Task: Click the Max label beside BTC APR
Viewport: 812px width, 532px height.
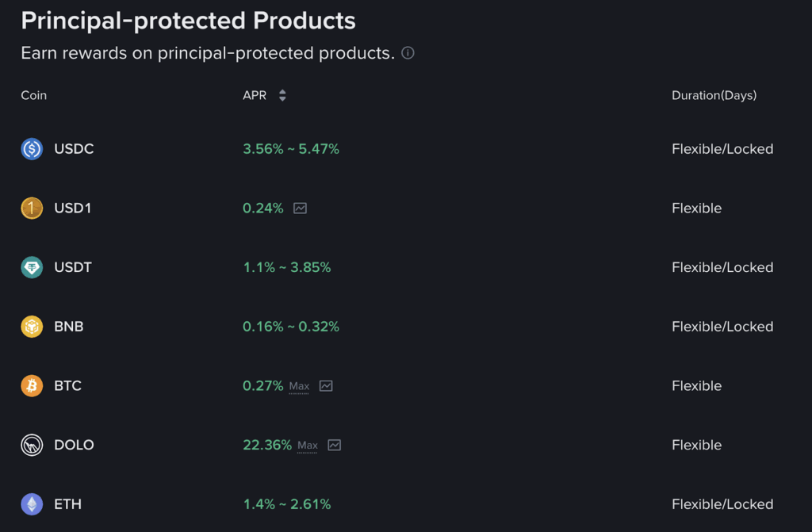Action: (x=299, y=386)
